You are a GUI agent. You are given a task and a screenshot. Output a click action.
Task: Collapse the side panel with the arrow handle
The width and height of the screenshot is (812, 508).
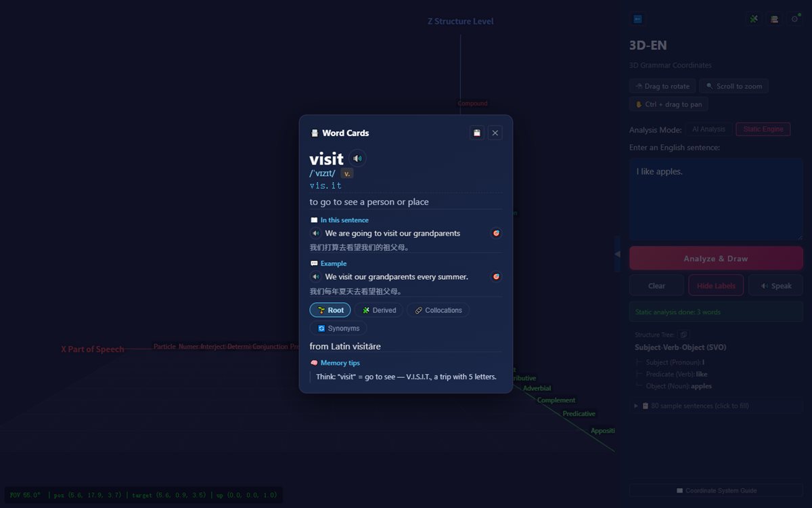[x=617, y=254]
